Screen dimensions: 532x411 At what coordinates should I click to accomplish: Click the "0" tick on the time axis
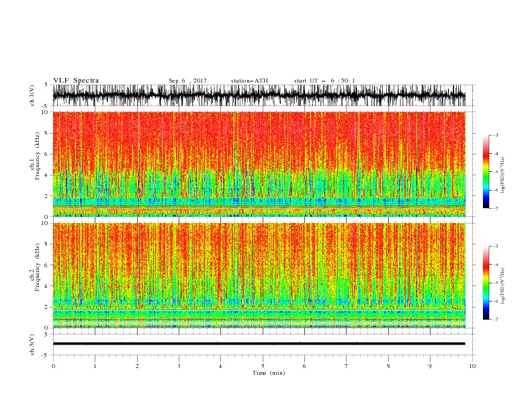point(53,366)
